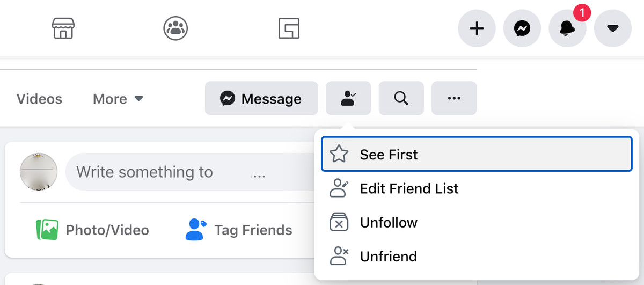Image resolution: width=644 pixels, height=285 pixels.
Task: Click the Tag Friends option
Action: 239,230
